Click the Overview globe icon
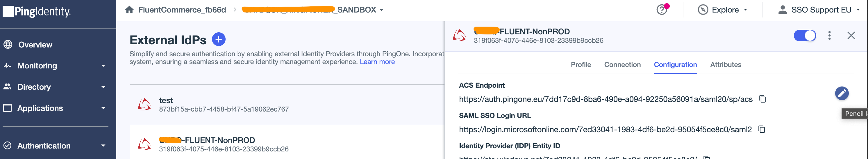868x159 pixels. click(x=8, y=45)
